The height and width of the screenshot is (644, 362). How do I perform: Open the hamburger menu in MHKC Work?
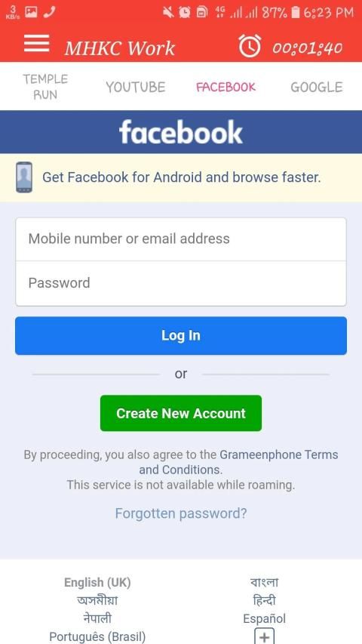(x=36, y=44)
